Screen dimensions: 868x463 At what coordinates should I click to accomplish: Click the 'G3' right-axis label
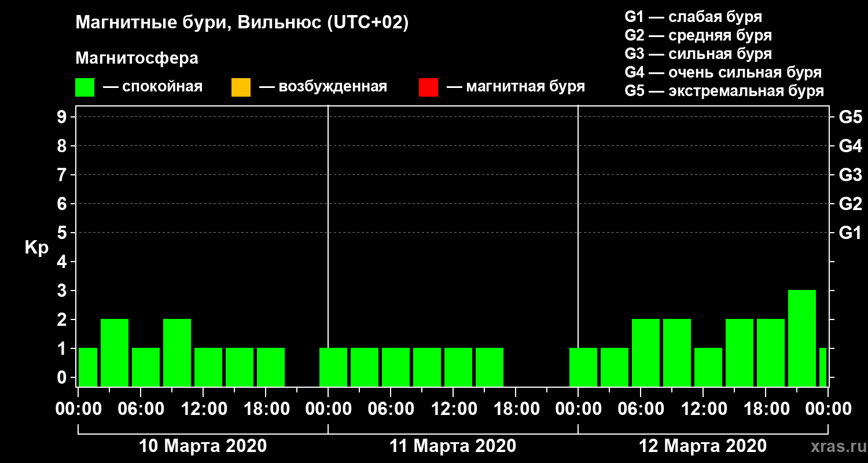tap(850, 175)
